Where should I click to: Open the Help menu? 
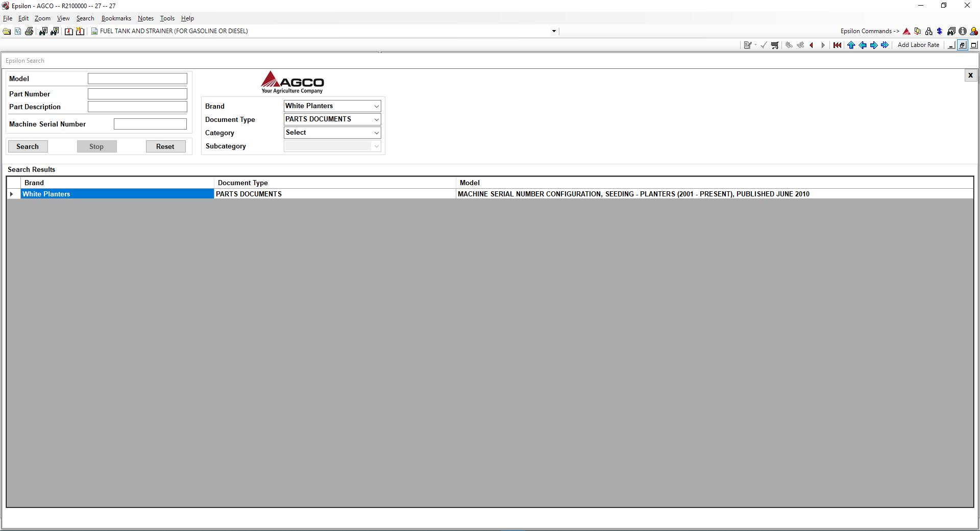(187, 18)
